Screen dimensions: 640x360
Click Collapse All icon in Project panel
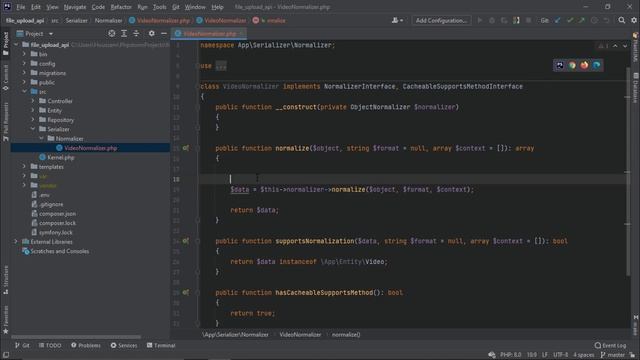pos(136,33)
